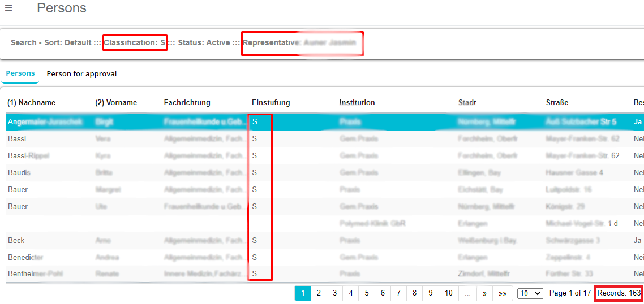The image size is (644, 304).
Task: Open the hamburger menu icon
Action: pos(8,8)
